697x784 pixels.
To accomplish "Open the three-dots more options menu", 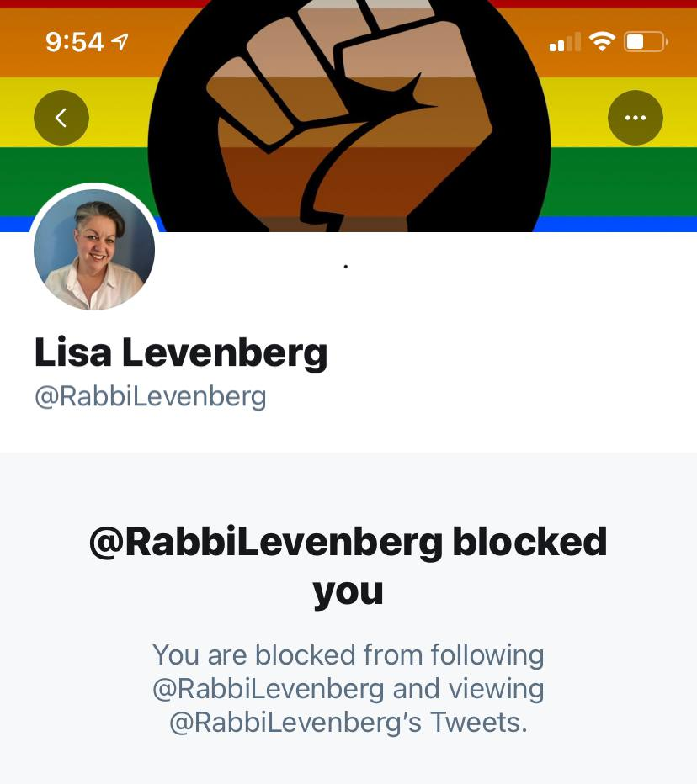I will (635, 118).
